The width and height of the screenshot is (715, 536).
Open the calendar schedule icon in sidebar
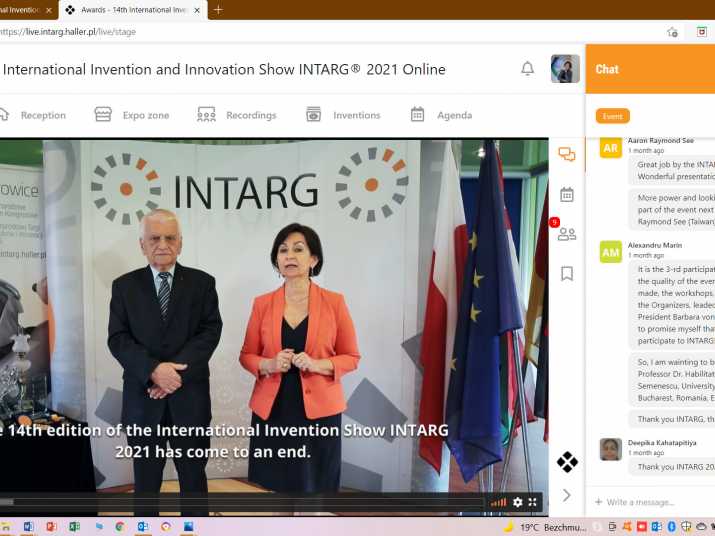pos(567,194)
